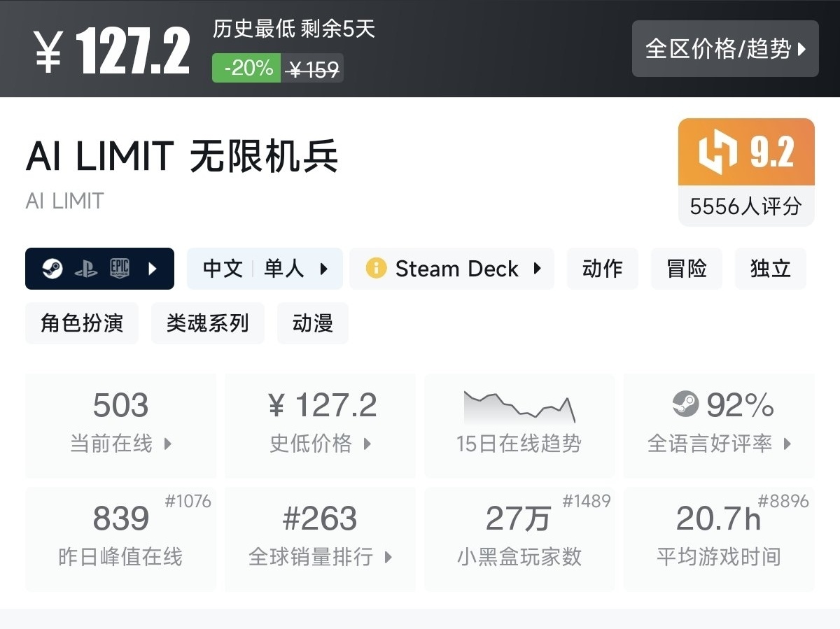Select the 冒险 tag
Viewport: 840px width, 629px height.
pyautogui.click(x=687, y=269)
